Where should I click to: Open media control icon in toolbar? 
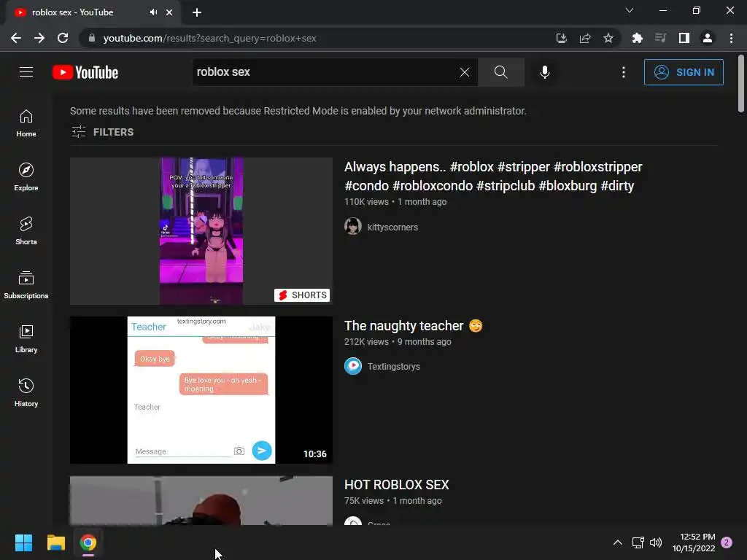click(x=660, y=38)
